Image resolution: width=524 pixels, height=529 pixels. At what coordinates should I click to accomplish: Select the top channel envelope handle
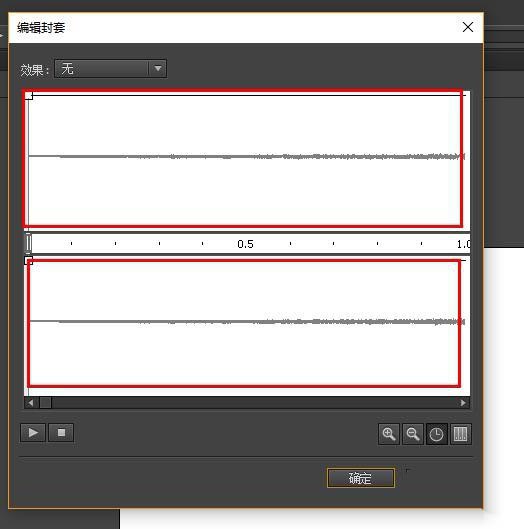(x=29, y=95)
